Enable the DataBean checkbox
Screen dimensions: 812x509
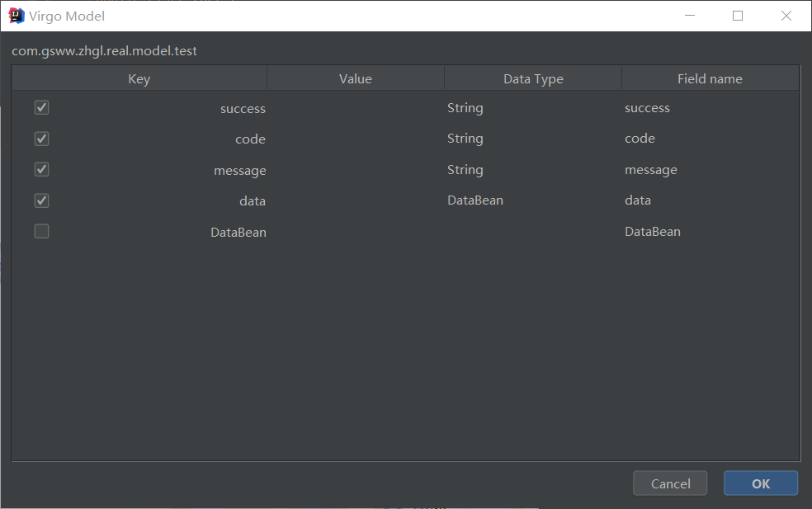[41, 231]
